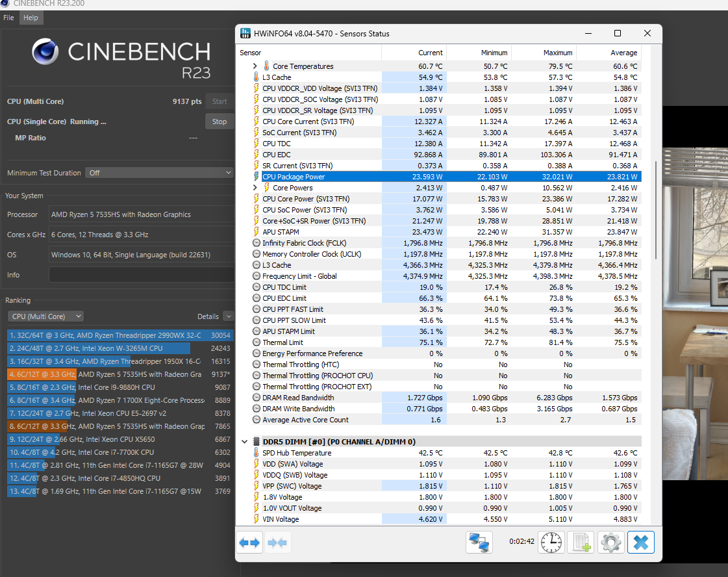Click lightning icon beside CPU Package Power
Screen dimensions: 728x577
tap(256, 177)
